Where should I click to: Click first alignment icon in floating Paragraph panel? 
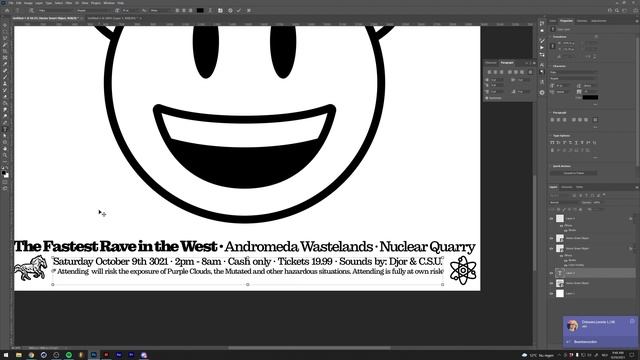(489, 72)
